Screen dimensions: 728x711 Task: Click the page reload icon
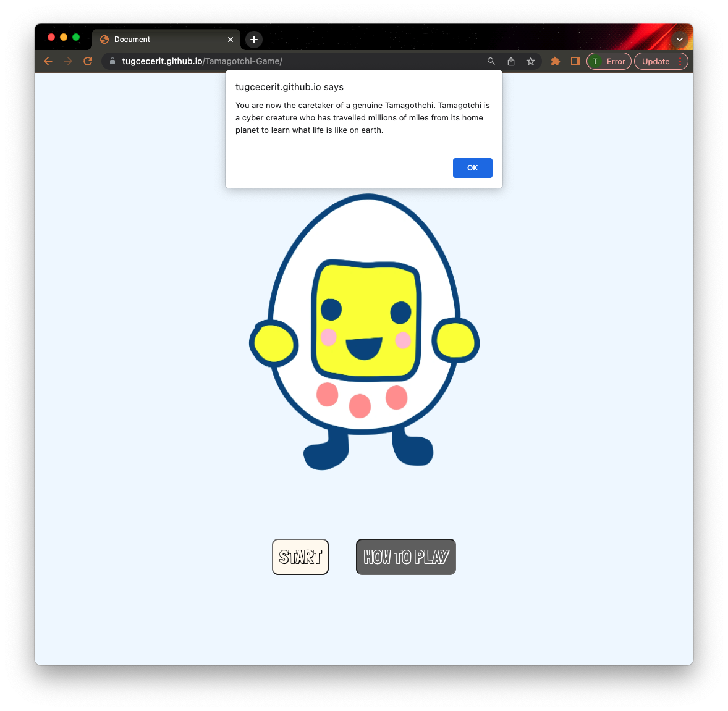[x=88, y=61]
